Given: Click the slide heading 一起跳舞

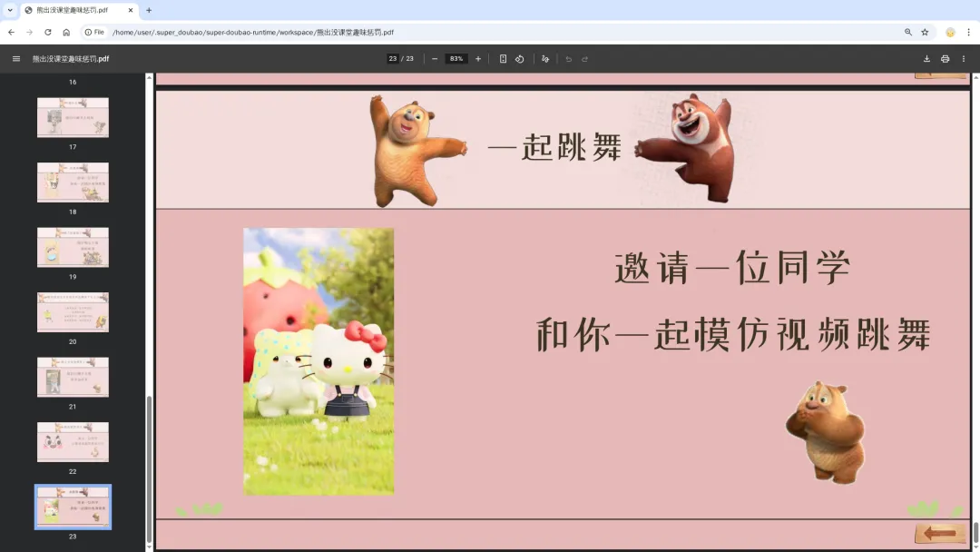Looking at the screenshot, I should 554,148.
